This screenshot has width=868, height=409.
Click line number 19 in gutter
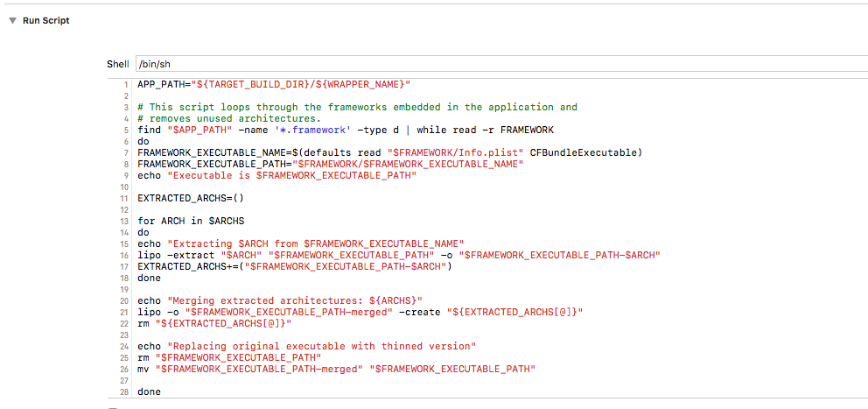[124, 290]
